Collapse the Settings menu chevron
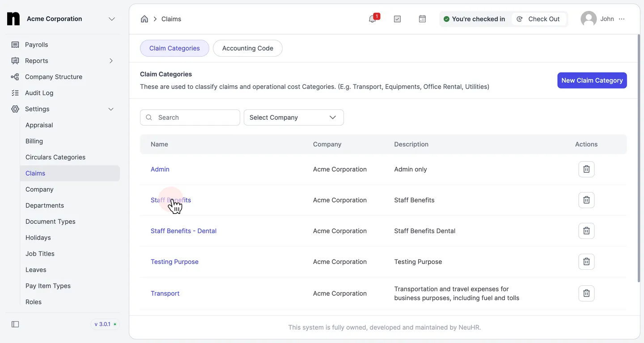 111,109
